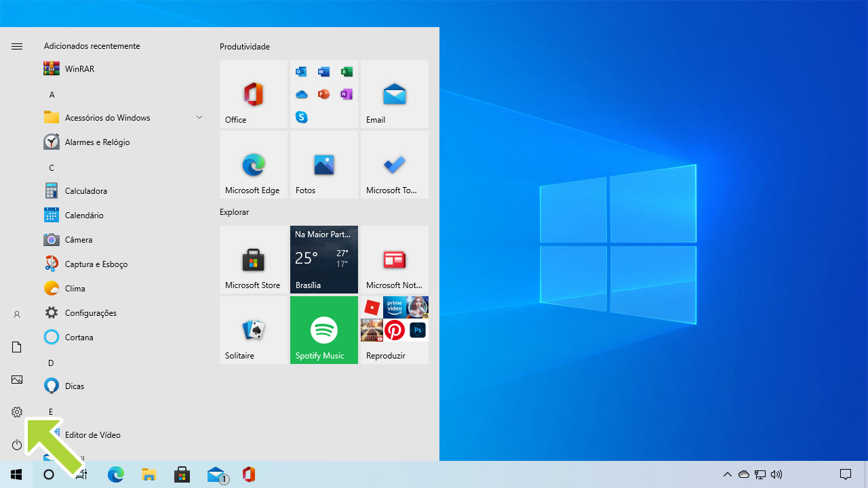Screen dimensions: 868x488
Task: Open Documents from Start sidebar
Action: (x=17, y=347)
